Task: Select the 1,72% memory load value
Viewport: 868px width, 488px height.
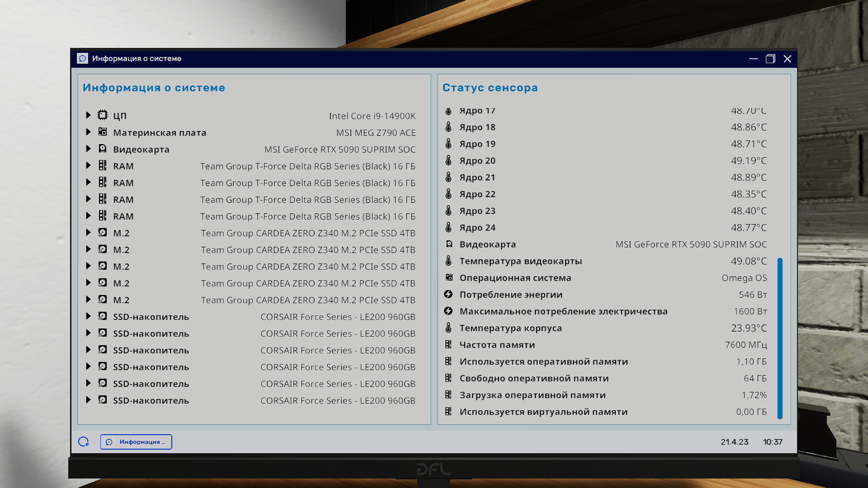Action: point(754,395)
